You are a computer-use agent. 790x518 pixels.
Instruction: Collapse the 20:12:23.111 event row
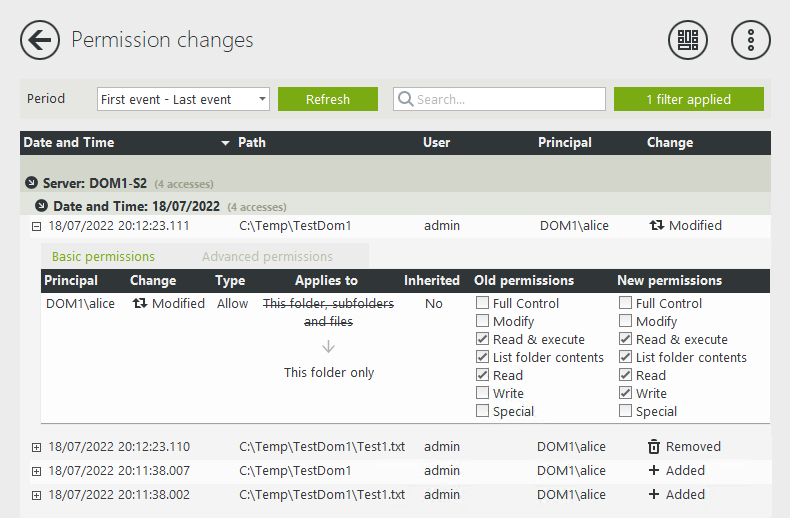[37, 226]
